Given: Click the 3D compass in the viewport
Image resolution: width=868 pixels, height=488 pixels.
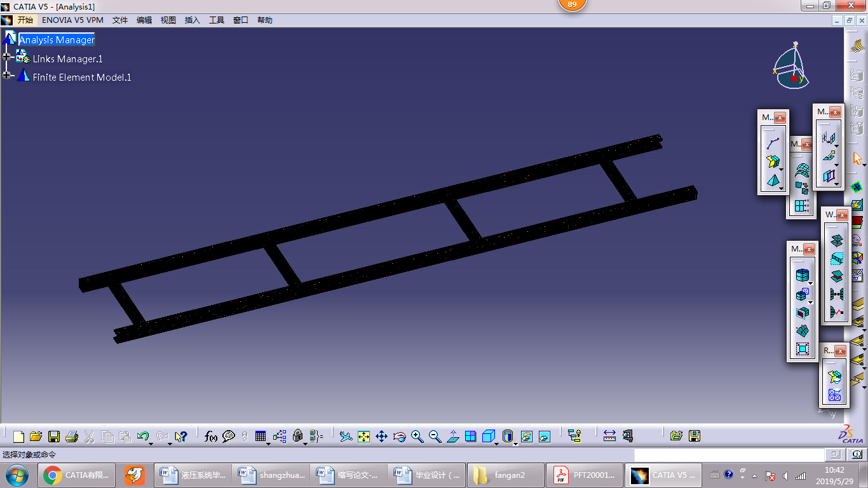Looking at the screenshot, I should click(790, 67).
